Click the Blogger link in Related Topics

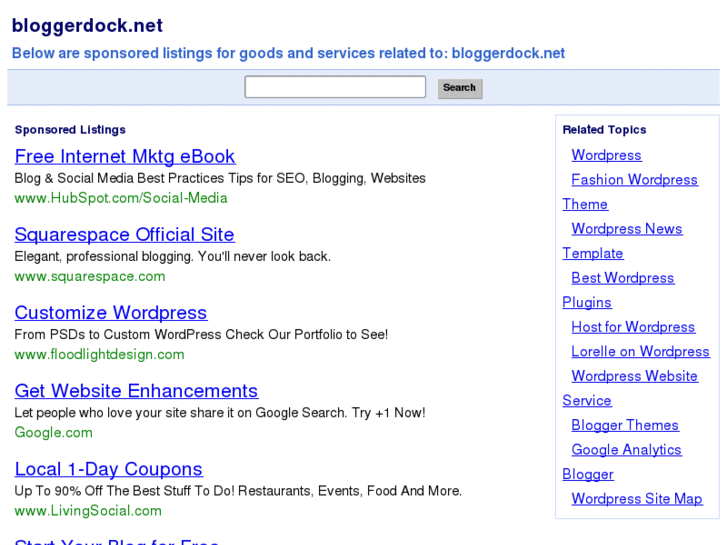point(588,474)
